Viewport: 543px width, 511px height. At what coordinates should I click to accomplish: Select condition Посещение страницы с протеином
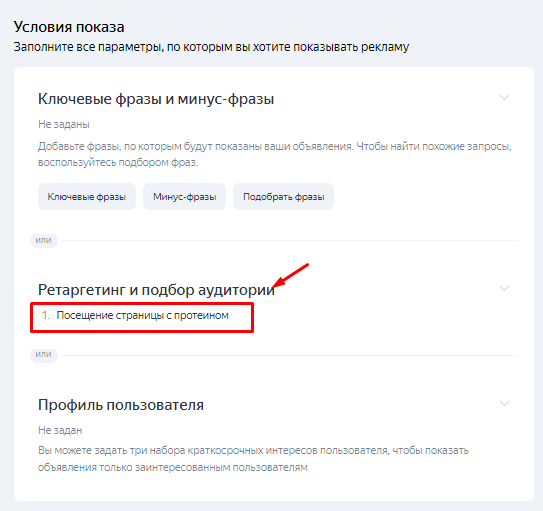coord(142,315)
